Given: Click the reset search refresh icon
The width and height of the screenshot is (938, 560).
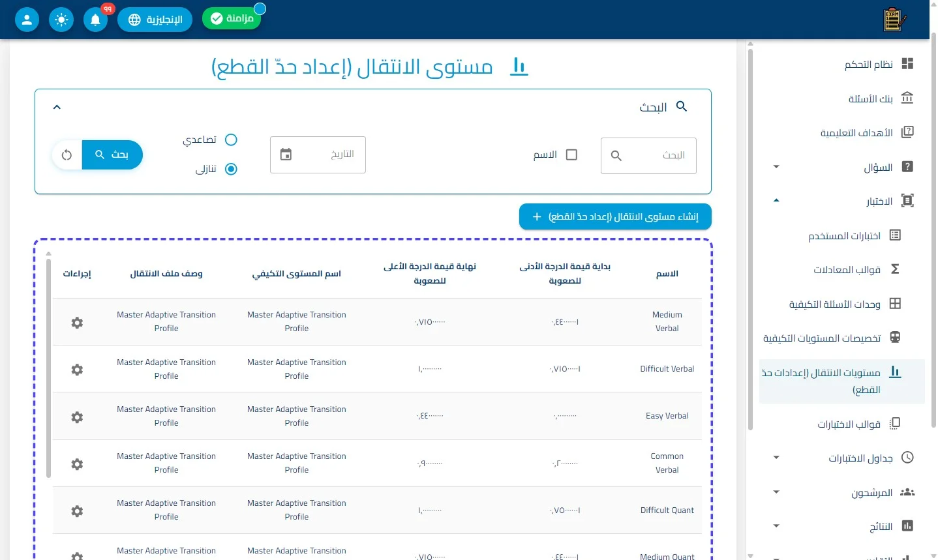Looking at the screenshot, I should (x=67, y=155).
